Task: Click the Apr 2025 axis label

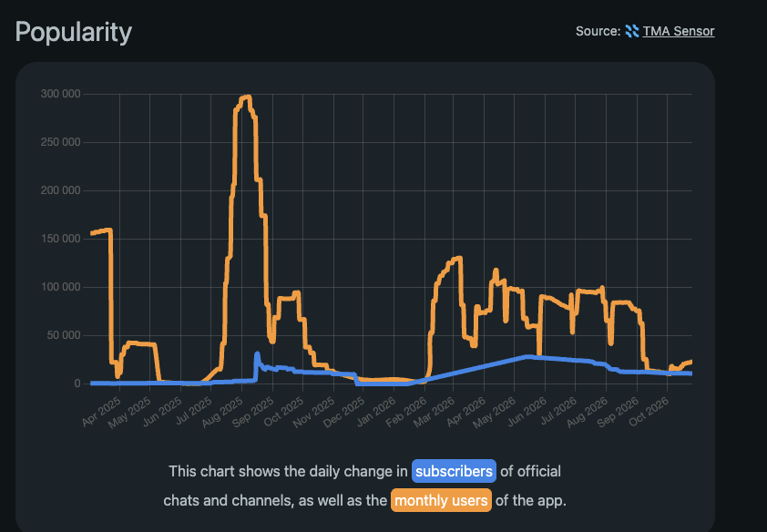Action: pos(102,411)
